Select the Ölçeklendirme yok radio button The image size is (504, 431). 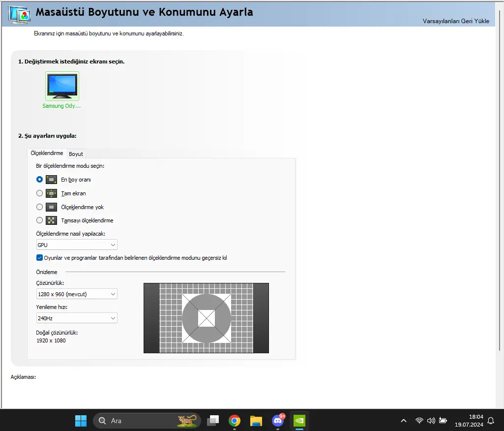click(x=39, y=207)
